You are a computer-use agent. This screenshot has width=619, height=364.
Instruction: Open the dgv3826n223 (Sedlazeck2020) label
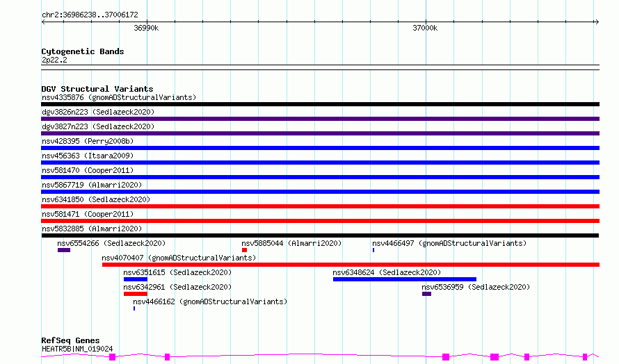tap(98, 112)
